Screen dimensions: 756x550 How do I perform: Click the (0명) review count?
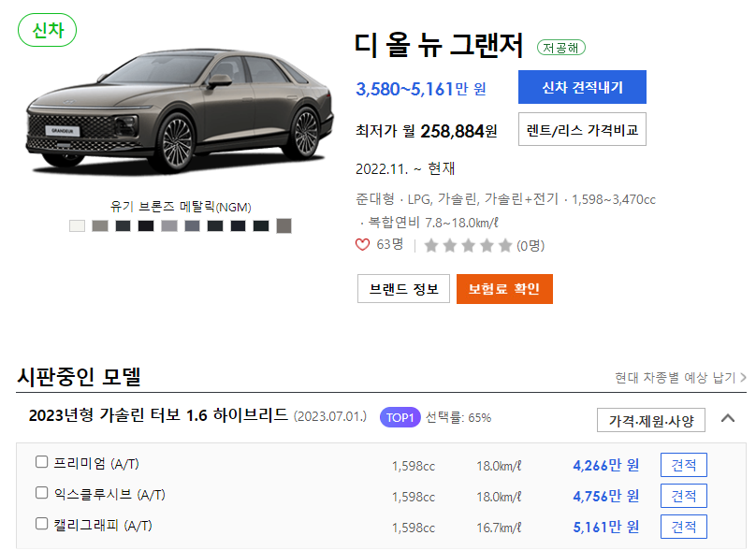(531, 246)
